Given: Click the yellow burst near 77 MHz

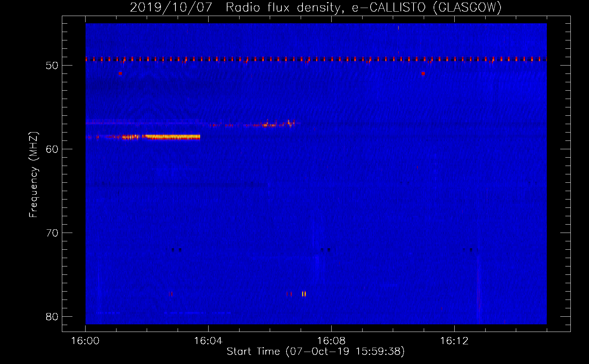Looking at the screenshot, I should tap(304, 294).
